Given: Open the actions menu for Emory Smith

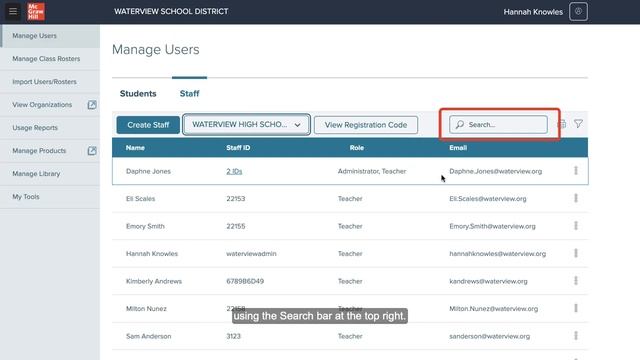Looking at the screenshot, I should tap(576, 226).
